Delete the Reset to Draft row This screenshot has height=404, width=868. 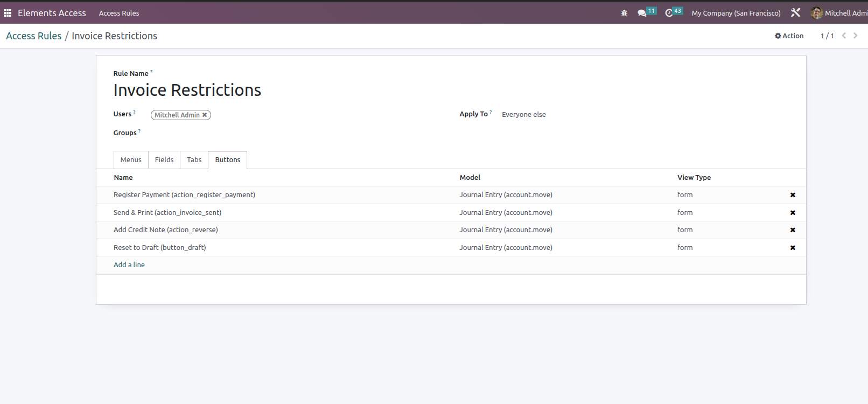click(x=793, y=248)
